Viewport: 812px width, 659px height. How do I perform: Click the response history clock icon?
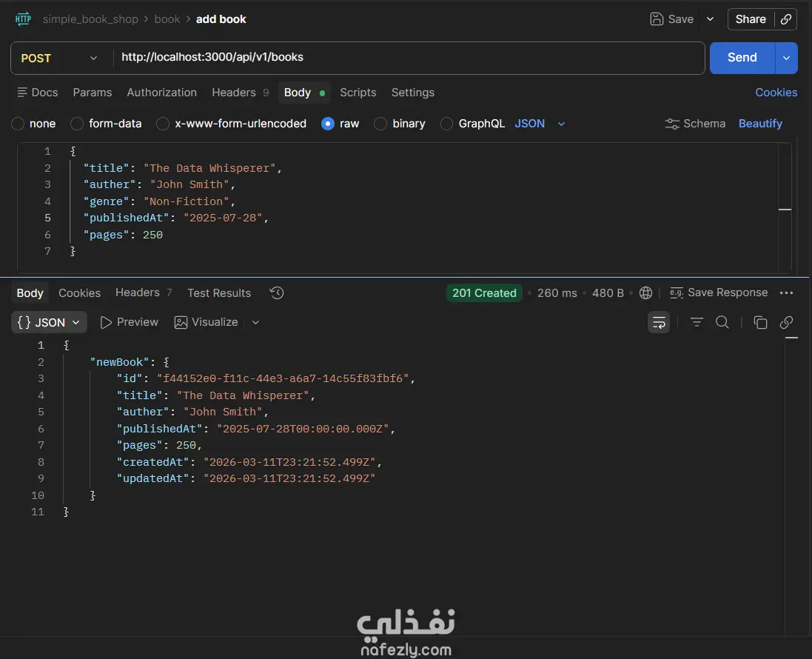pos(277,293)
